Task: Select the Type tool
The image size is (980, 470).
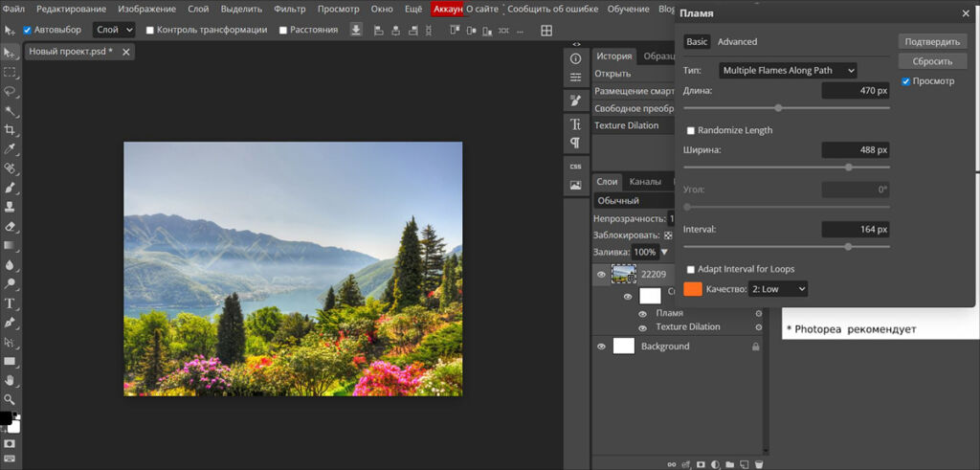Action: tap(10, 303)
